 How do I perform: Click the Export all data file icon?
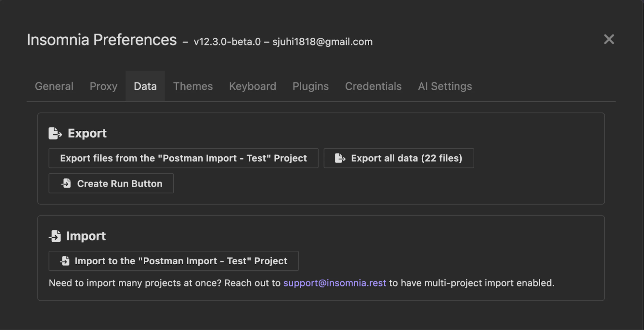340,158
